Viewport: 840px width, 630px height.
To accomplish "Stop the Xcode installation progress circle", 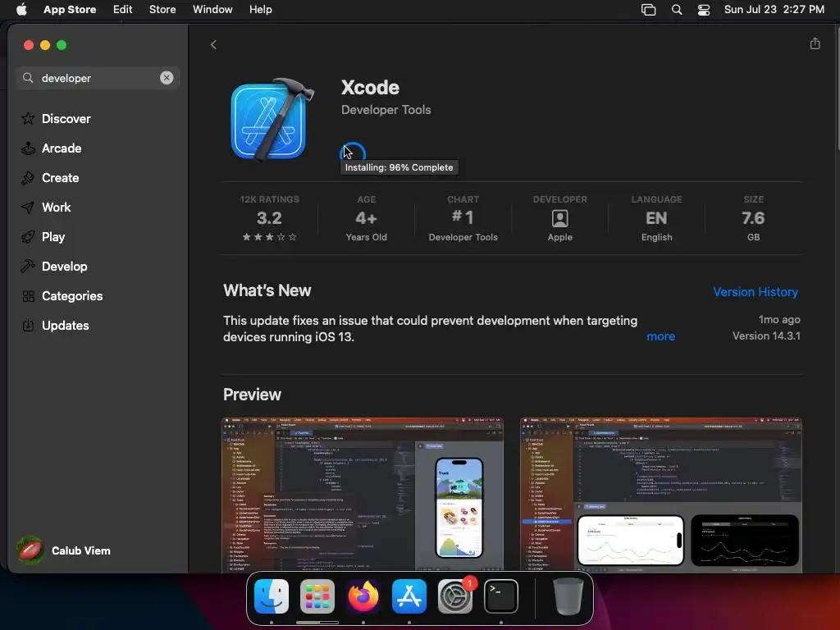I will point(353,153).
